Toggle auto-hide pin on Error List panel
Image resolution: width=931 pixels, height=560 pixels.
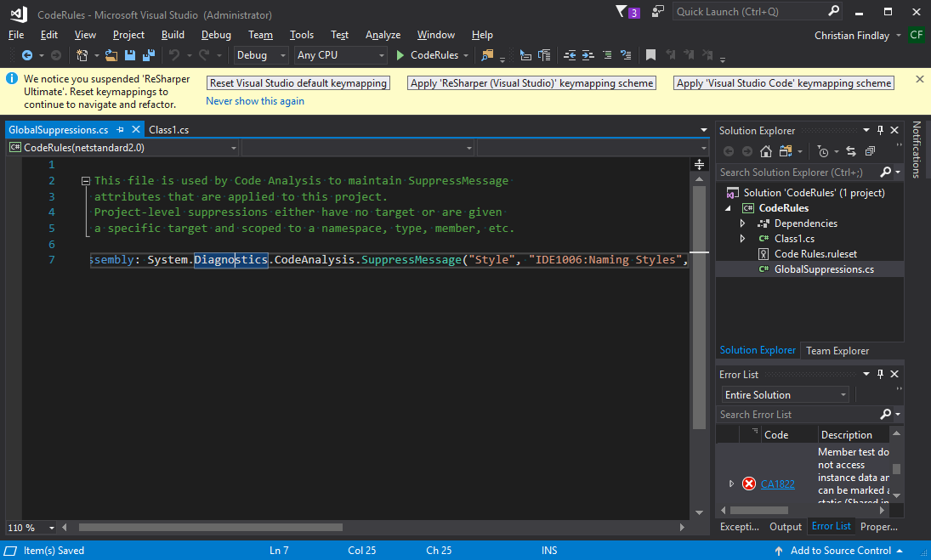(x=881, y=374)
